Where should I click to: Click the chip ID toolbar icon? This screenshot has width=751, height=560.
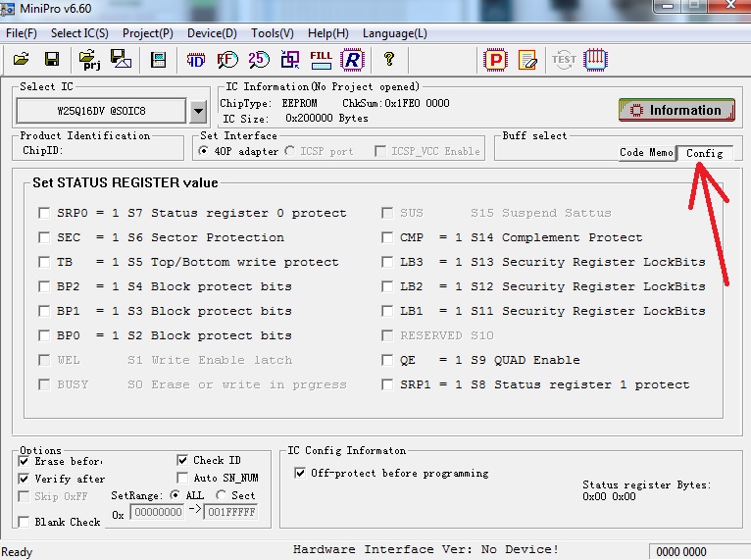point(195,60)
